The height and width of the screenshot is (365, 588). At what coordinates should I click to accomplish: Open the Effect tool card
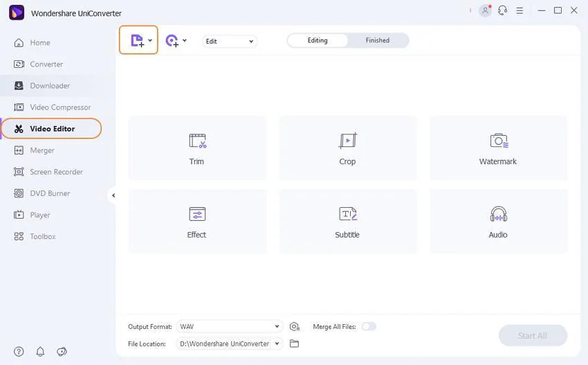click(197, 221)
